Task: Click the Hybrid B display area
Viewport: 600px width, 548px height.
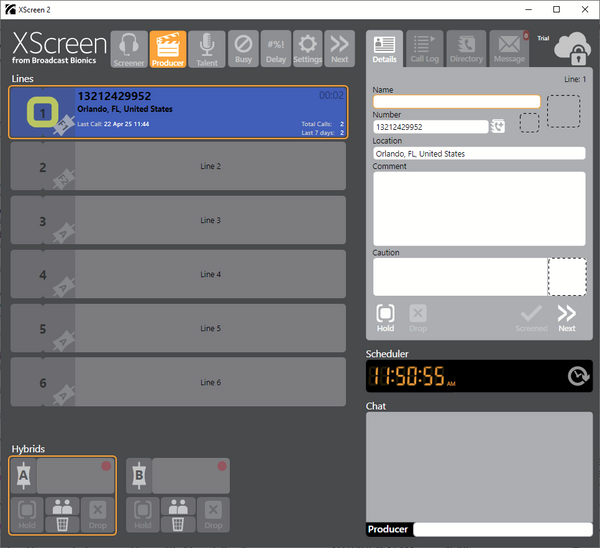Action: coord(191,476)
